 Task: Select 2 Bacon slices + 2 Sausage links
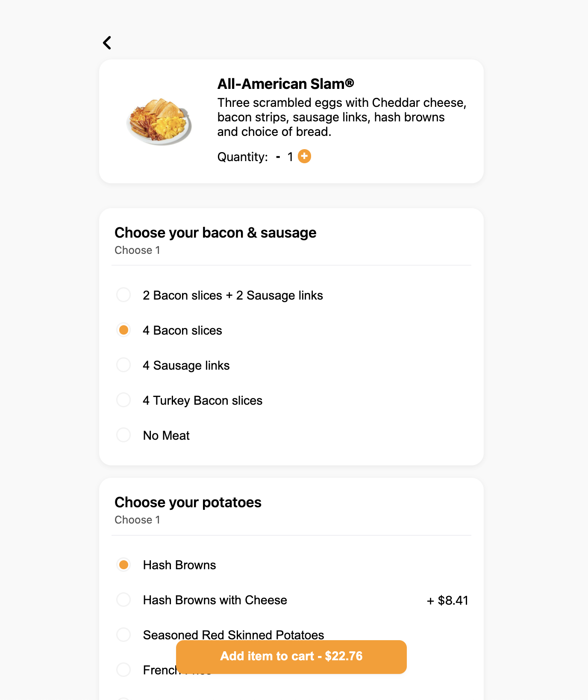(x=123, y=295)
